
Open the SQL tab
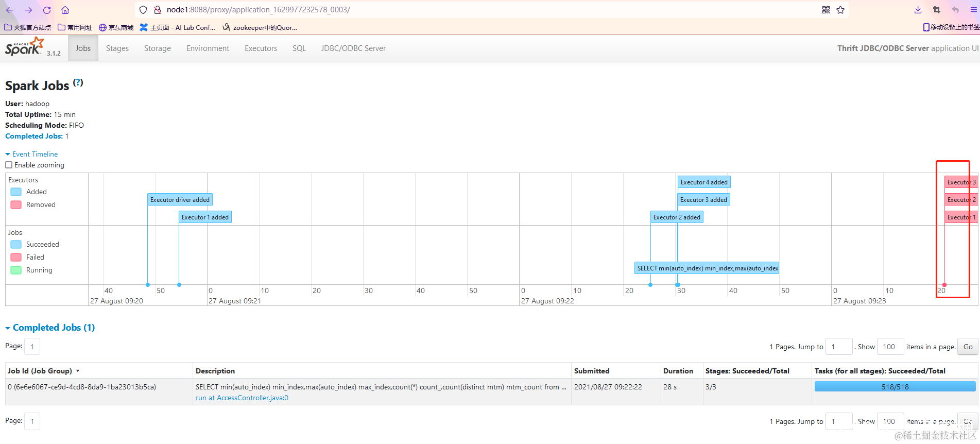click(299, 48)
